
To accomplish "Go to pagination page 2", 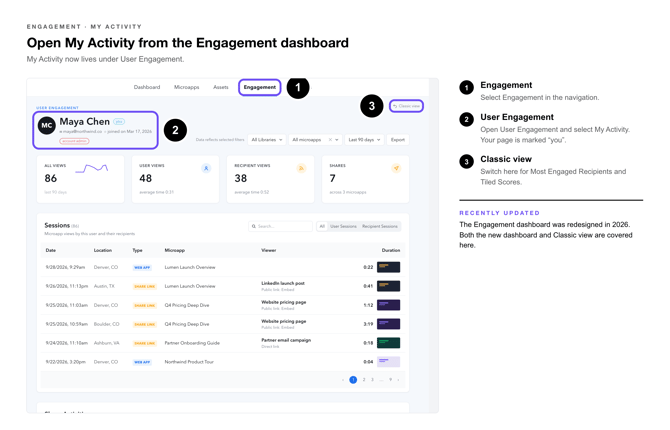I will [364, 380].
